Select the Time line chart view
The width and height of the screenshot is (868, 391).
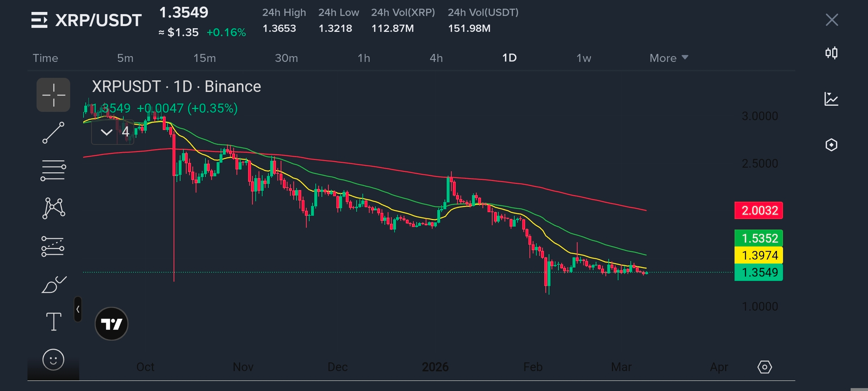pyautogui.click(x=45, y=58)
